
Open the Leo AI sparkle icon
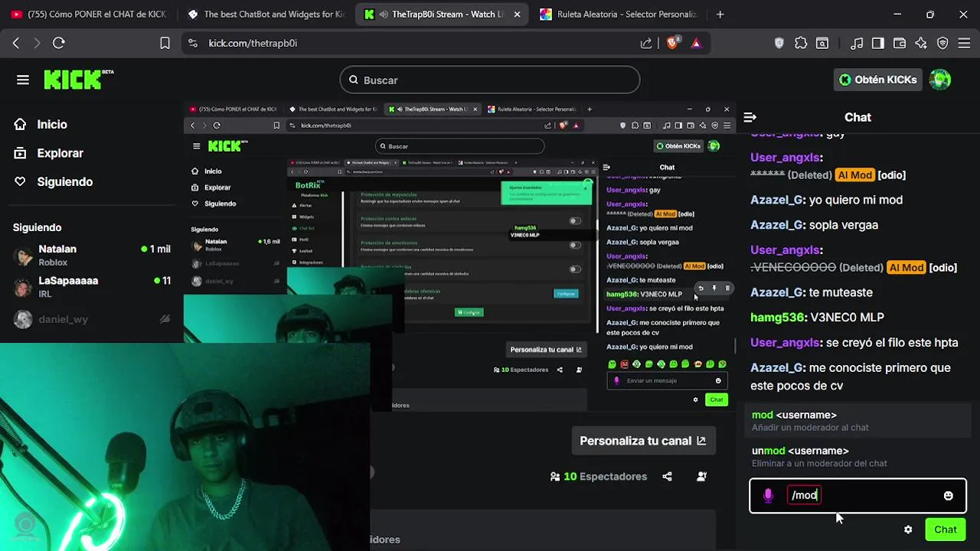point(921,44)
